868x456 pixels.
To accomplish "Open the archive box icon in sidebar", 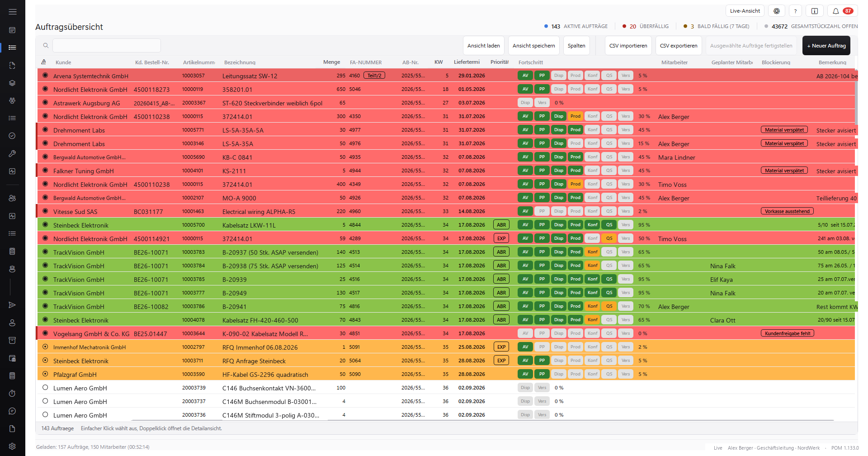I will pyautogui.click(x=12, y=340).
